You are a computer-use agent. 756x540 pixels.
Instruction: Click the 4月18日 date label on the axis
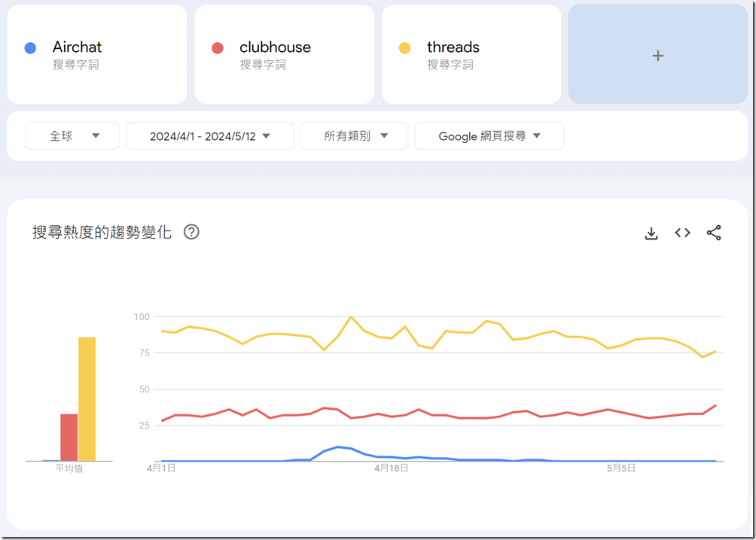[392, 468]
